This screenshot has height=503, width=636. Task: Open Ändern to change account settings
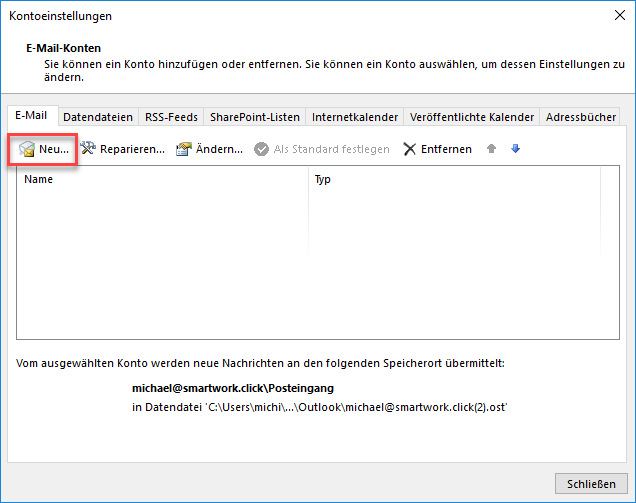click(x=209, y=149)
